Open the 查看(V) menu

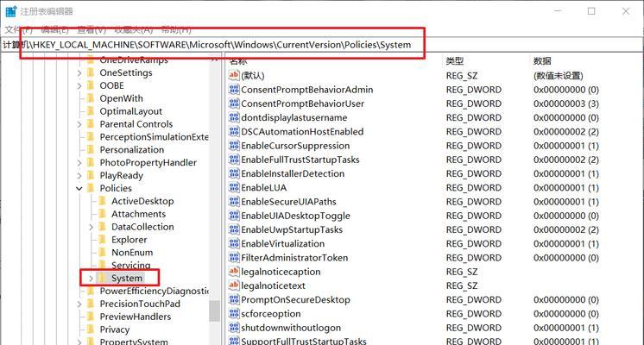[x=92, y=30]
